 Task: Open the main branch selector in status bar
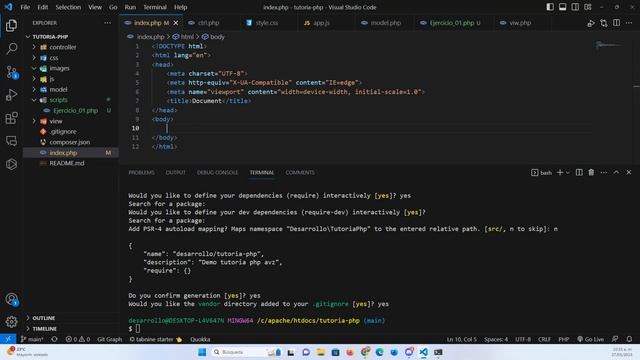coord(32,339)
